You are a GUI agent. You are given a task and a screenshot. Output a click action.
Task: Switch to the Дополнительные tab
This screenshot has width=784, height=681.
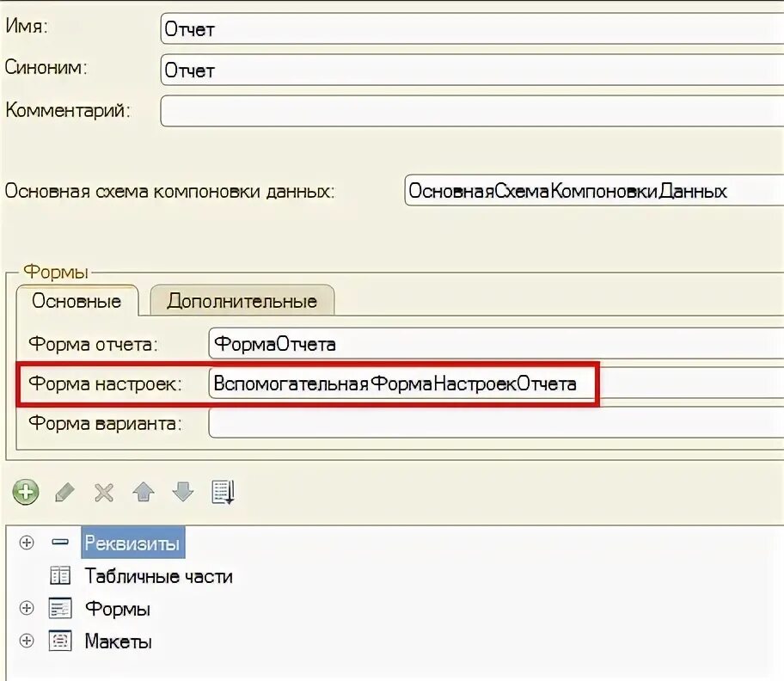point(242,301)
